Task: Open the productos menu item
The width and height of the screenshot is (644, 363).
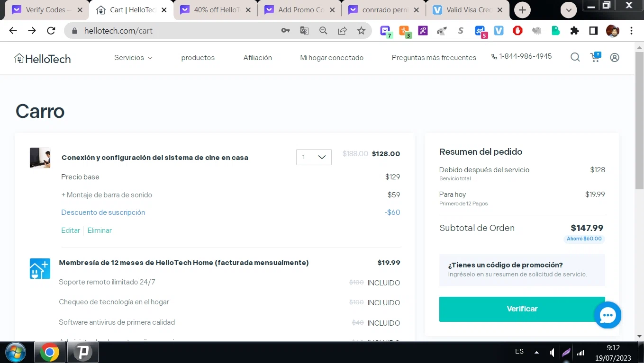Action: tap(198, 58)
